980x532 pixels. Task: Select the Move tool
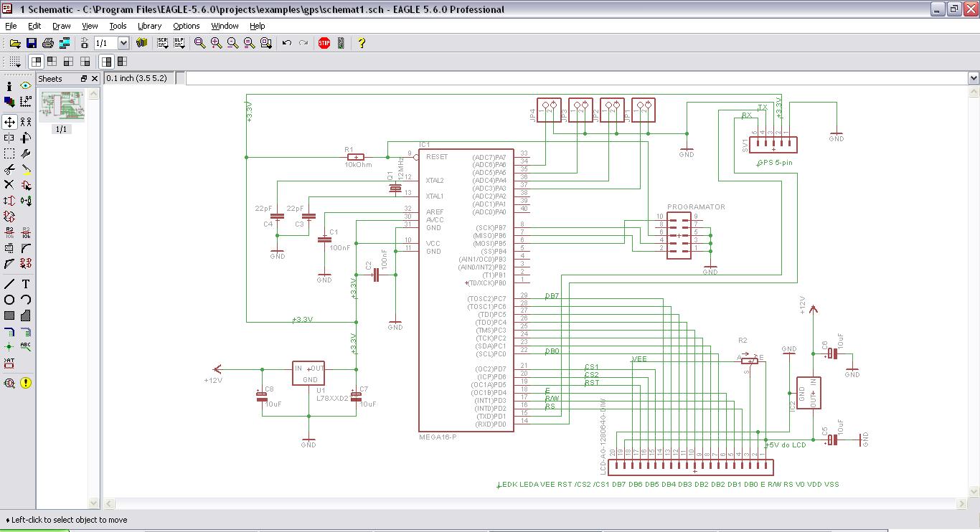point(9,122)
